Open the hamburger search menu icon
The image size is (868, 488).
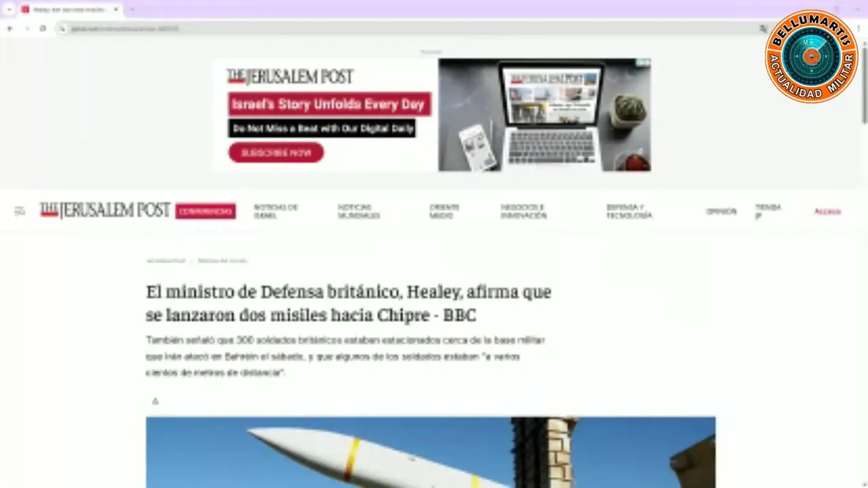[x=20, y=211]
